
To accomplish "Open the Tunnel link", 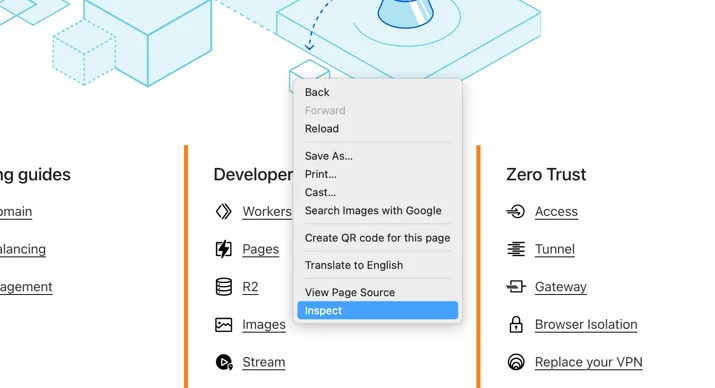I will [554, 249].
